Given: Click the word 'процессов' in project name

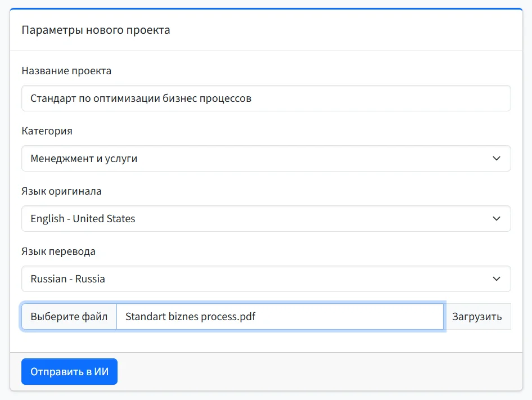Looking at the screenshot, I should pyautogui.click(x=228, y=98).
